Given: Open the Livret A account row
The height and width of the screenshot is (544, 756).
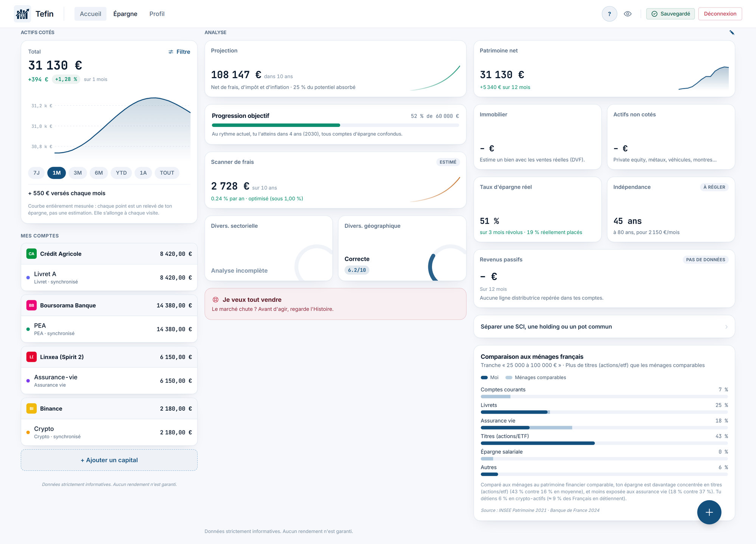Looking at the screenshot, I should click(109, 278).
